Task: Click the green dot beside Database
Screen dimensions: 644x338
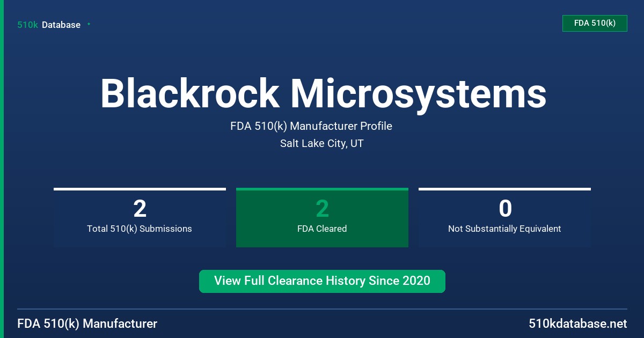Action: (x=89, y=24)
